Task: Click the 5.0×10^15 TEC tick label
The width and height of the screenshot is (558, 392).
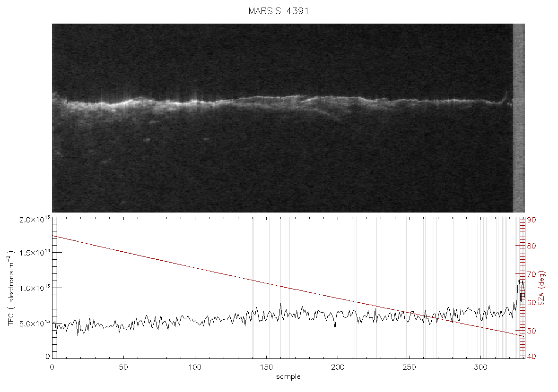Action: pyautogui.click(x=34, y=324)
